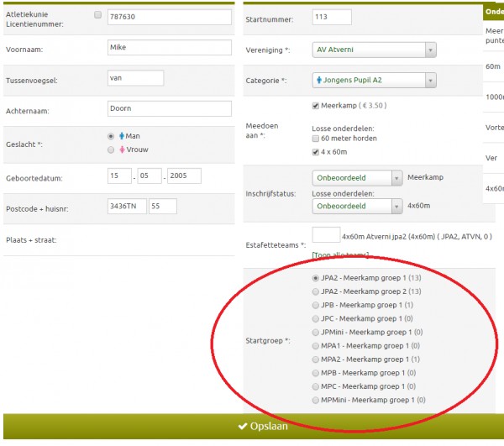504x446 pixels.
Task: Toggle the 4 x 60m checkbox
Action: (x=315, y=152)
